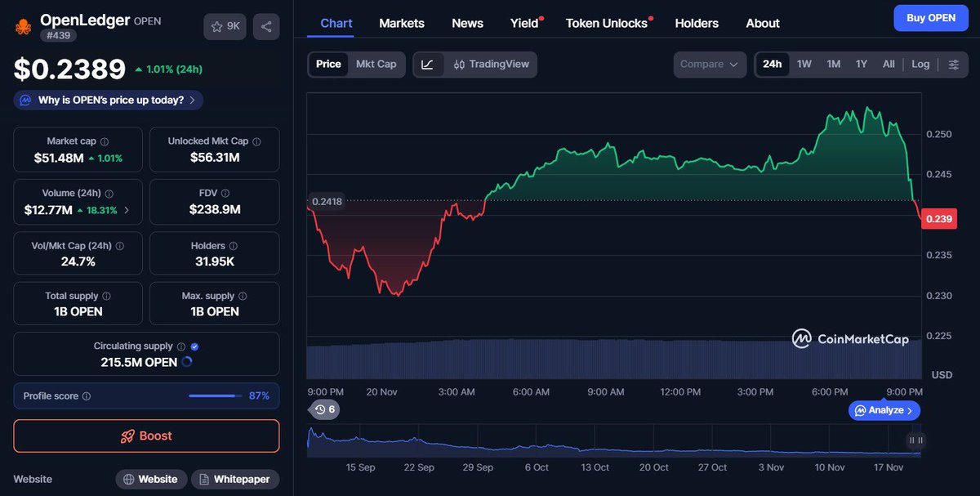Click the share icon button
Viewport: 980px width, 496px height.
(x=266, y=26)
